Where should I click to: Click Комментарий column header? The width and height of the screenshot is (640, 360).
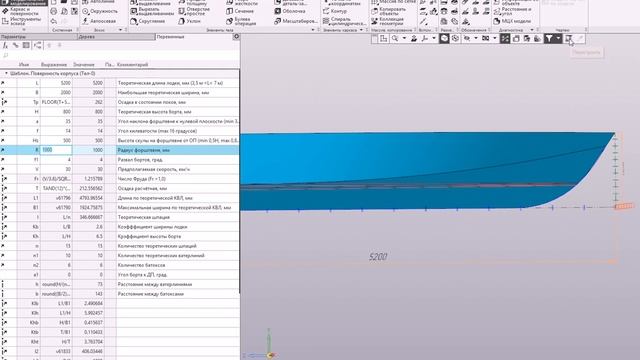[133, 64]
